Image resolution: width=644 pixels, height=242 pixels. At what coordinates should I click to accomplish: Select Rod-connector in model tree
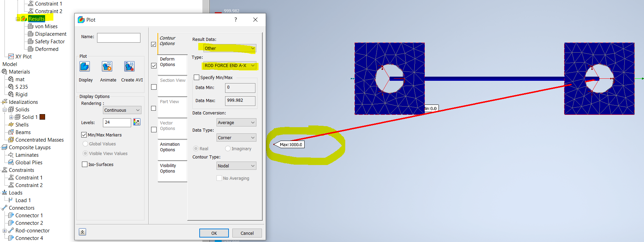pos(32,230)
